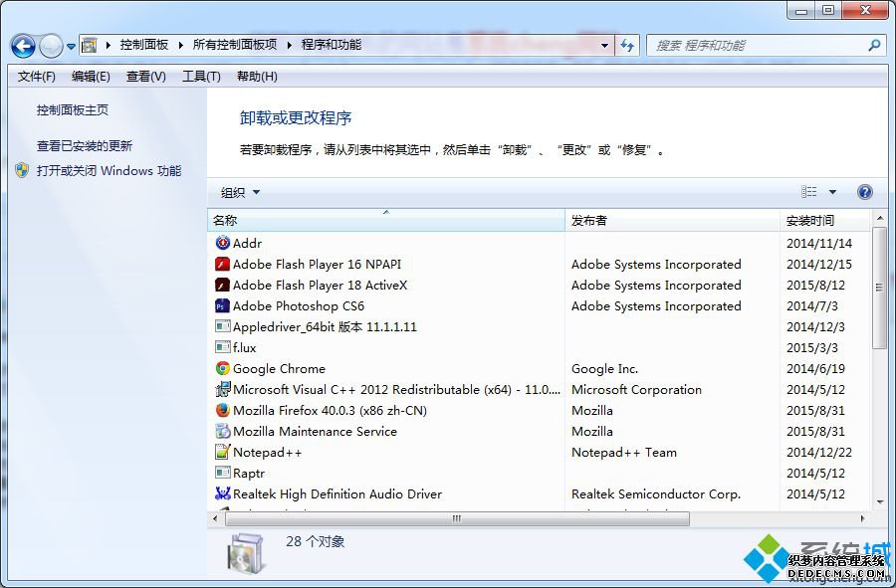Viewport: 896px width, 588px height.
Task: Go to 控制面板主页 link
Action: click(x=73, y=110)
